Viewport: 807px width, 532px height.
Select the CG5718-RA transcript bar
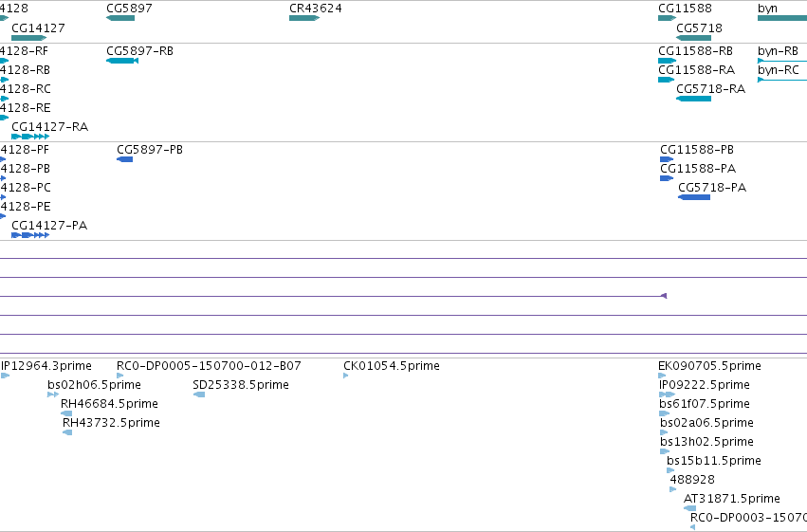coord(693,99)
